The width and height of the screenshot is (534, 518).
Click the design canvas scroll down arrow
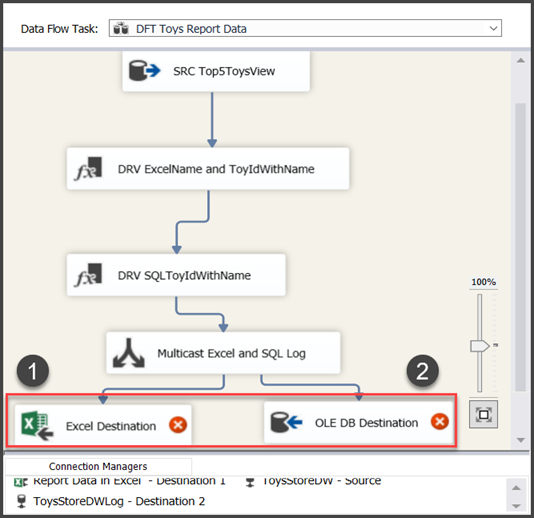[520, 440]
